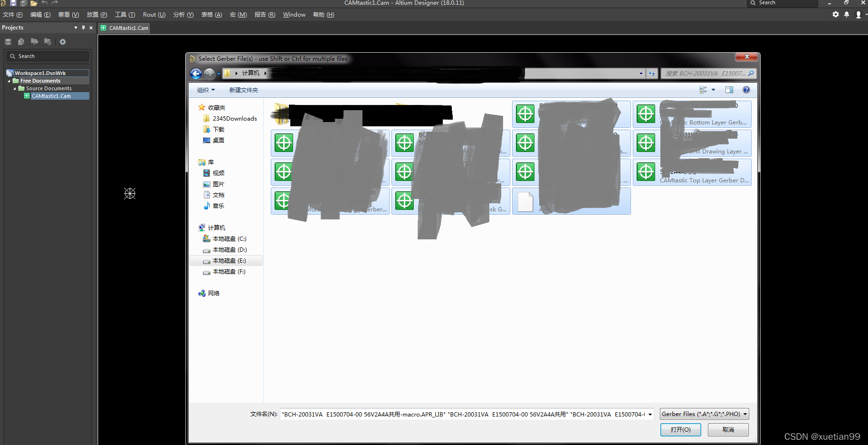
Task: Click the Projects panel copy documents icon
Action: (21, 42)
